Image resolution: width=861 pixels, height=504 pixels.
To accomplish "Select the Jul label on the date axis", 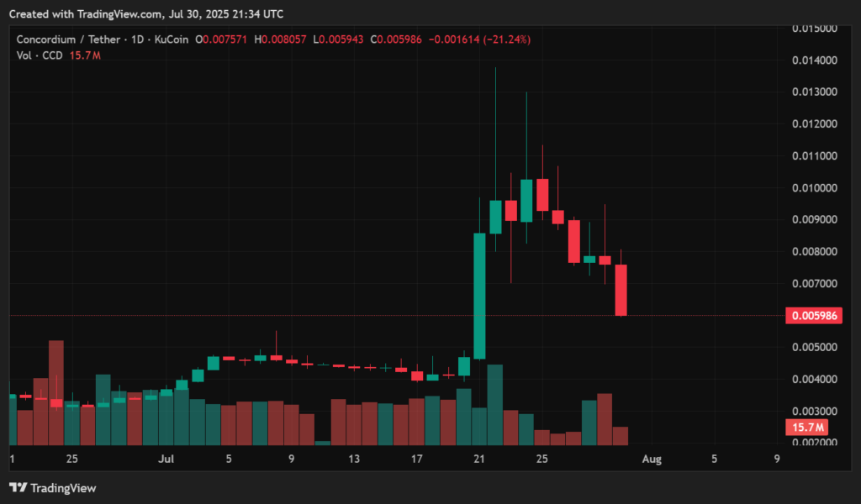I will point(166,459).
